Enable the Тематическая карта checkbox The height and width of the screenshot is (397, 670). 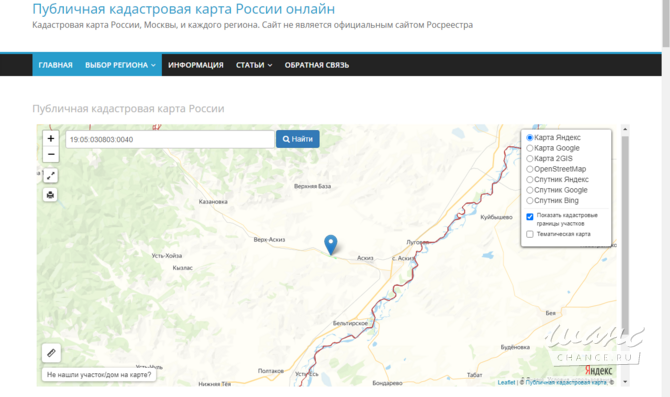point(530,234)
